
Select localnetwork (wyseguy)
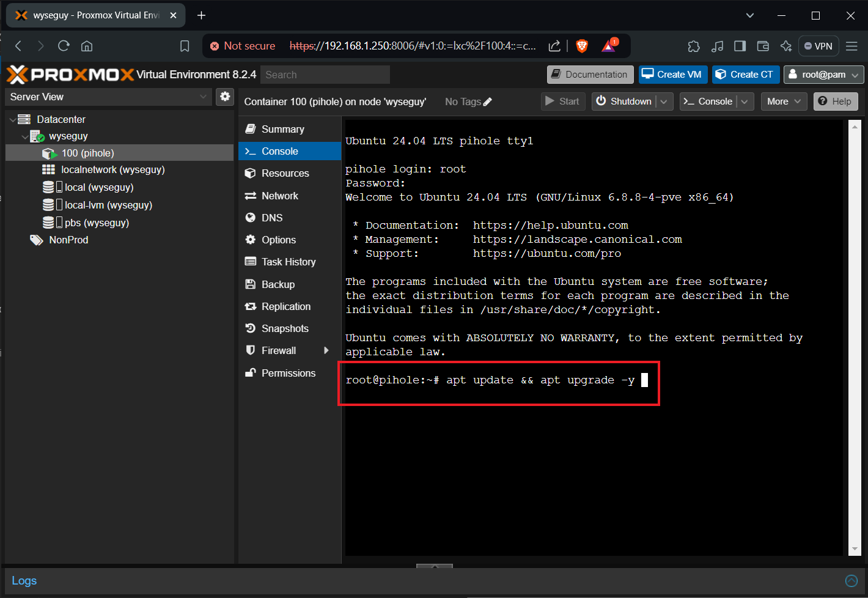[x=120, y=169]
